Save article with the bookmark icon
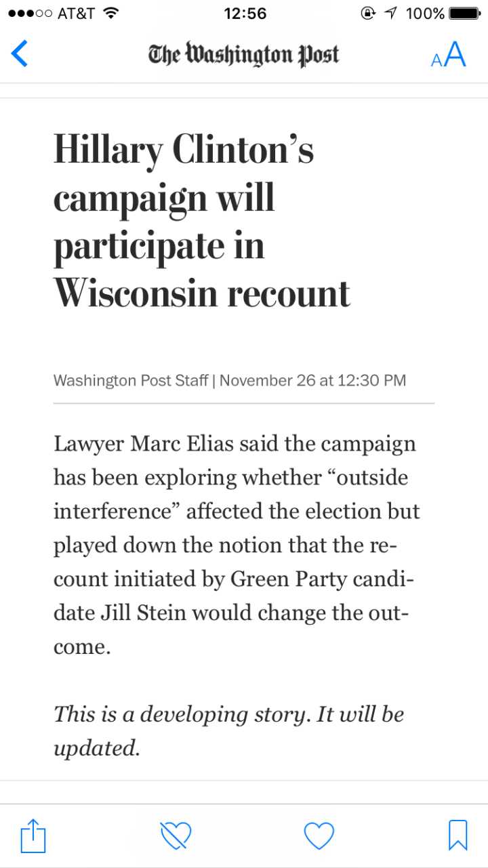 (458, 835)
